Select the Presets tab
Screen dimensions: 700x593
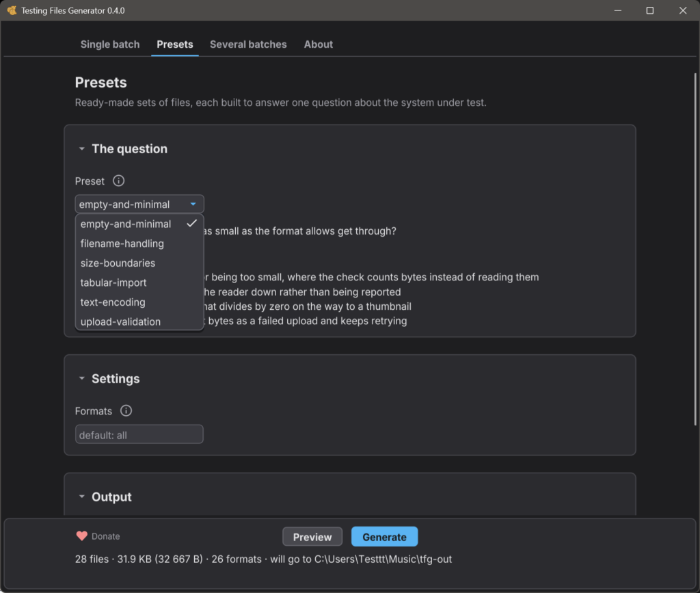point(174,44)
